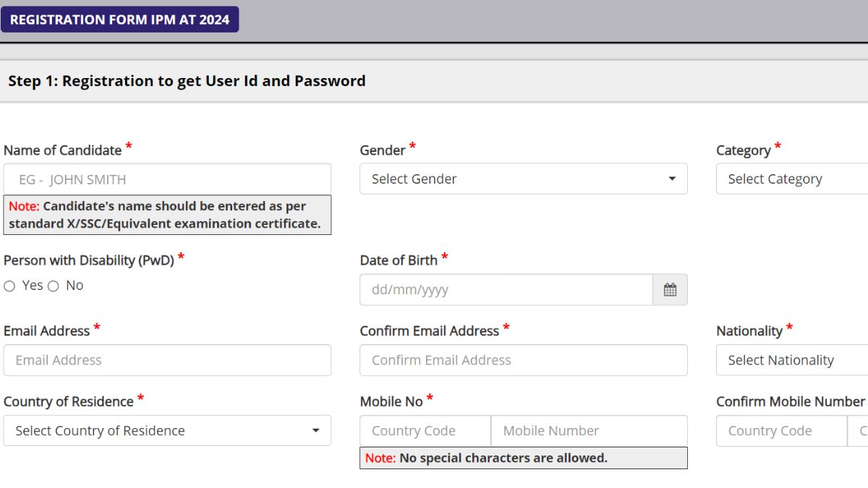
Task: Click the Registration Form IPM AT 2024 tab
Action: 119,20
